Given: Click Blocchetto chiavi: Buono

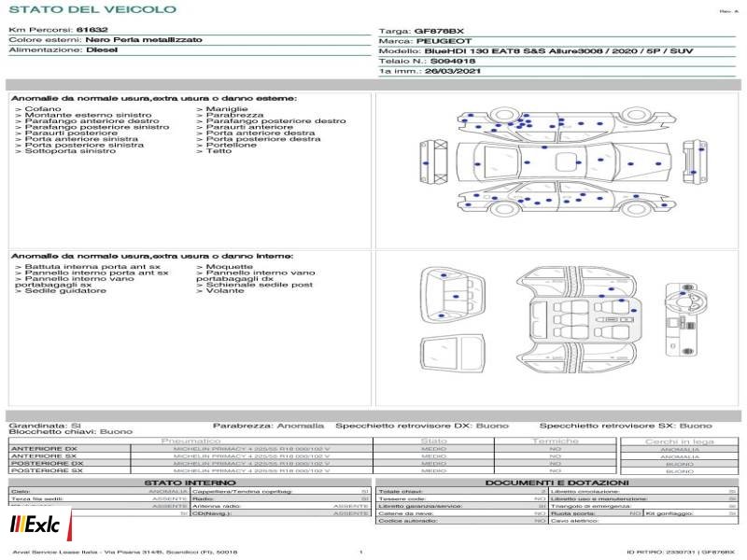Looking at the screenshot, I should 71,431.
